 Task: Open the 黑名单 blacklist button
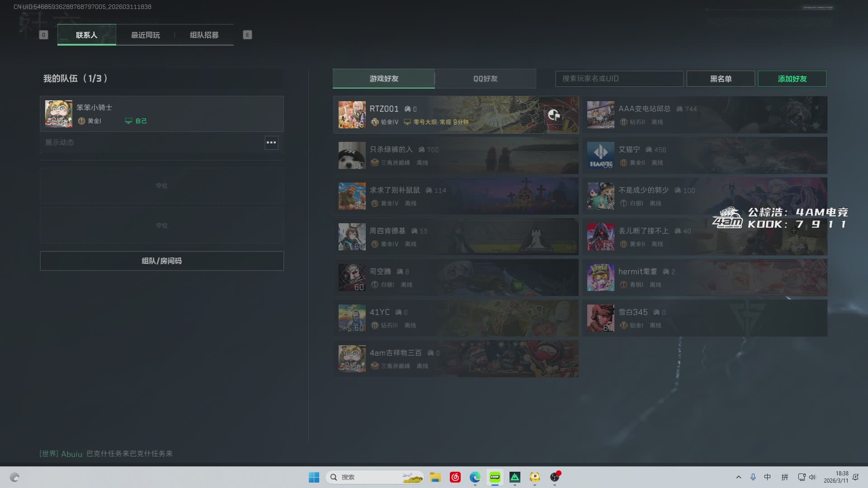pyautogui.click(x=721, y=79)
